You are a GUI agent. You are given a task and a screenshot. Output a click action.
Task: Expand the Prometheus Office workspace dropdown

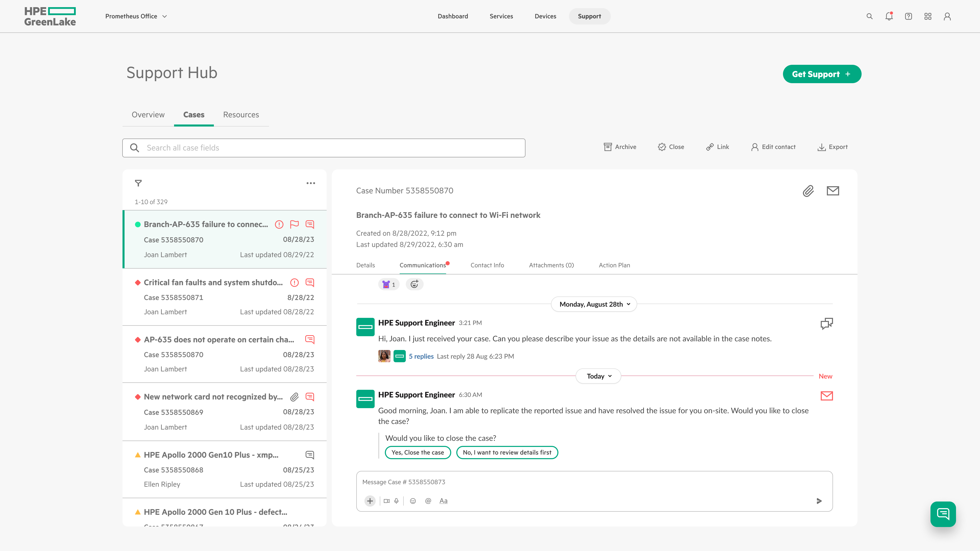click(136, 16)
